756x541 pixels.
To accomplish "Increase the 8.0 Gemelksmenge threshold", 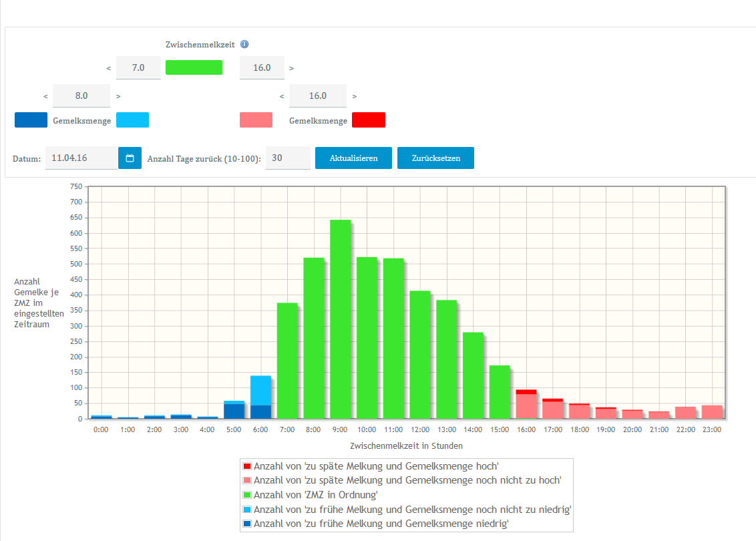I will coord(118,96).
